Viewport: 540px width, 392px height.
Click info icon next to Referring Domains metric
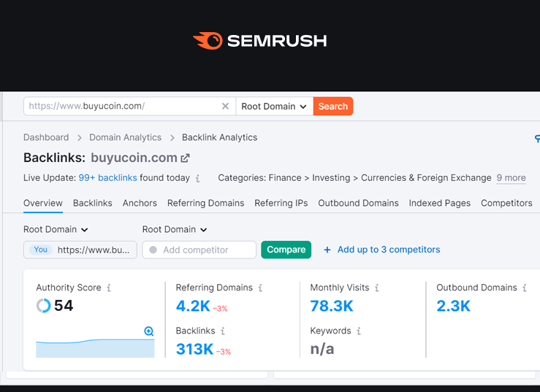pos(260,288)
